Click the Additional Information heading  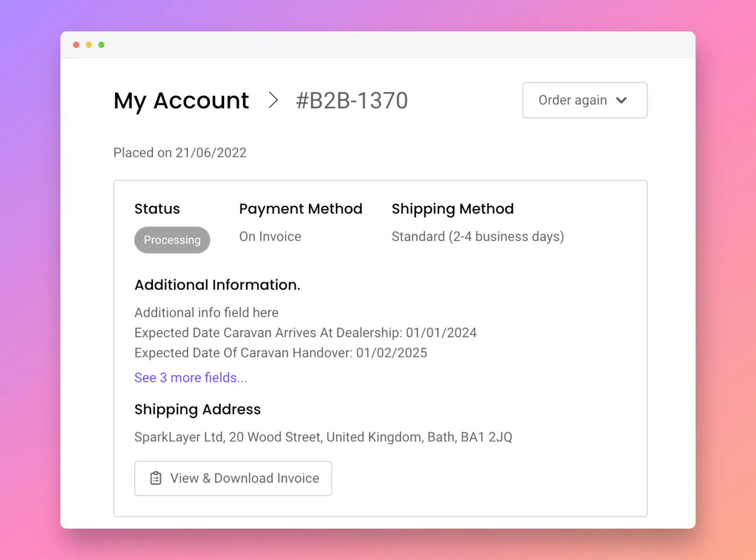(x=218, y=285)
